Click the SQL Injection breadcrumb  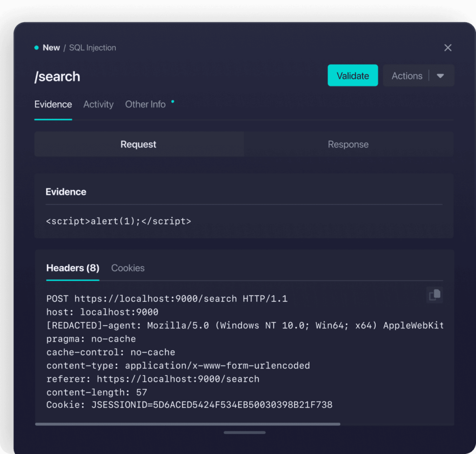pyautogui.click(x=93, y=48)
